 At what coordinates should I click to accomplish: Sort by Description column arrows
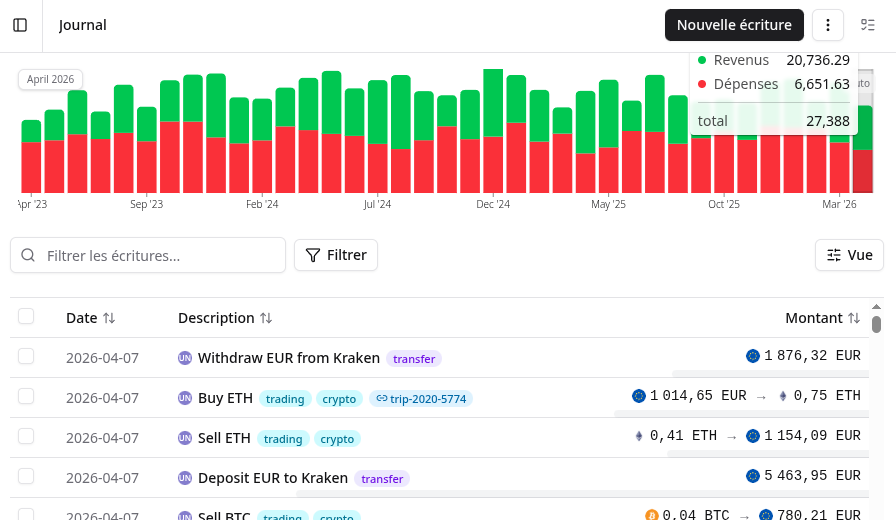click(266, 318)
